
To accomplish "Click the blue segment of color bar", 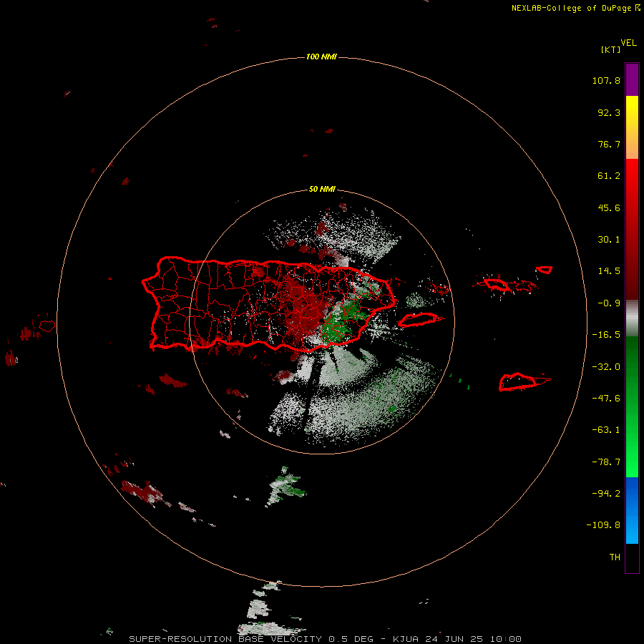I will (632, 510).
